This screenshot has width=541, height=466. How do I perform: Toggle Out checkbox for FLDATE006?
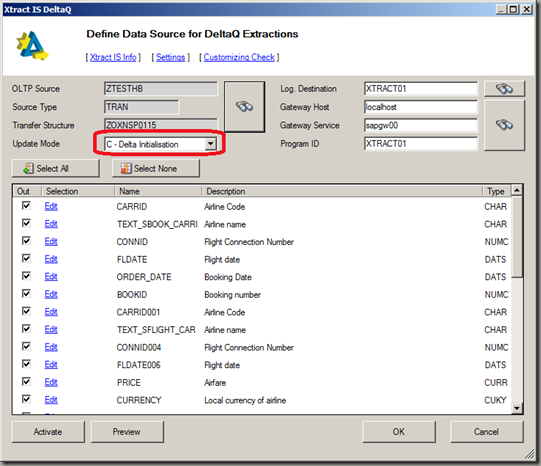click(x=26, y=364)
